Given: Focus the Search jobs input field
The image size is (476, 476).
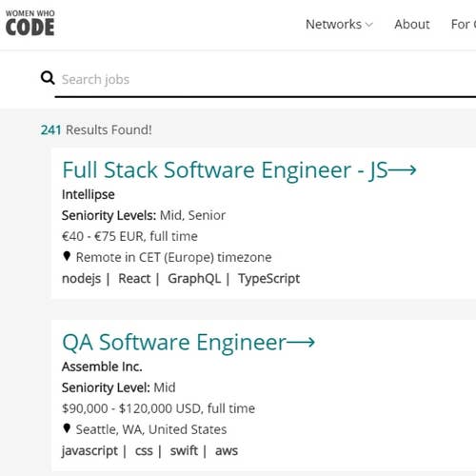Looking at the screenshot, I should tap(266, 79).
